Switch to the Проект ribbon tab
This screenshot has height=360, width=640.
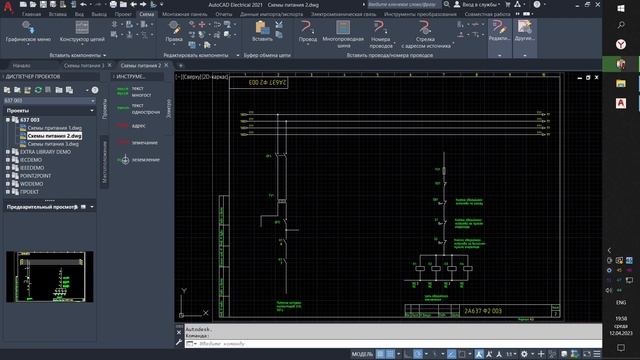pyautogui.click(x=123, y=14)
